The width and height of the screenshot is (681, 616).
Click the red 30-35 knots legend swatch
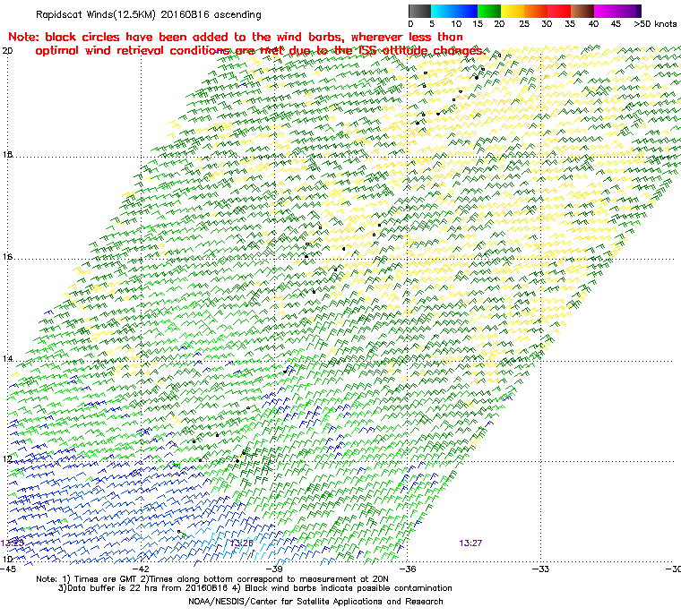(559, 11)
